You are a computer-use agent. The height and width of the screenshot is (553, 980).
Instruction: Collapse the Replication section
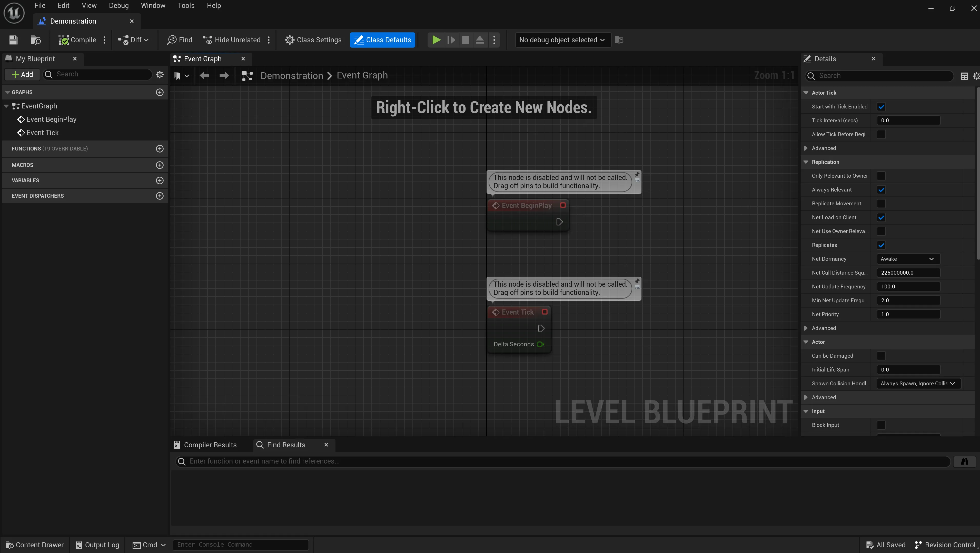point(806,162)
